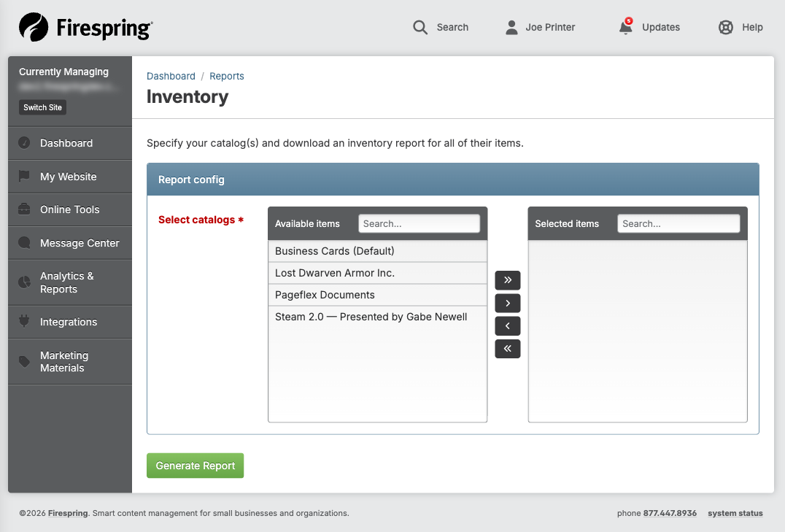
Task: Open the Analytics & Reports menu item
Action: coord(70,282)
